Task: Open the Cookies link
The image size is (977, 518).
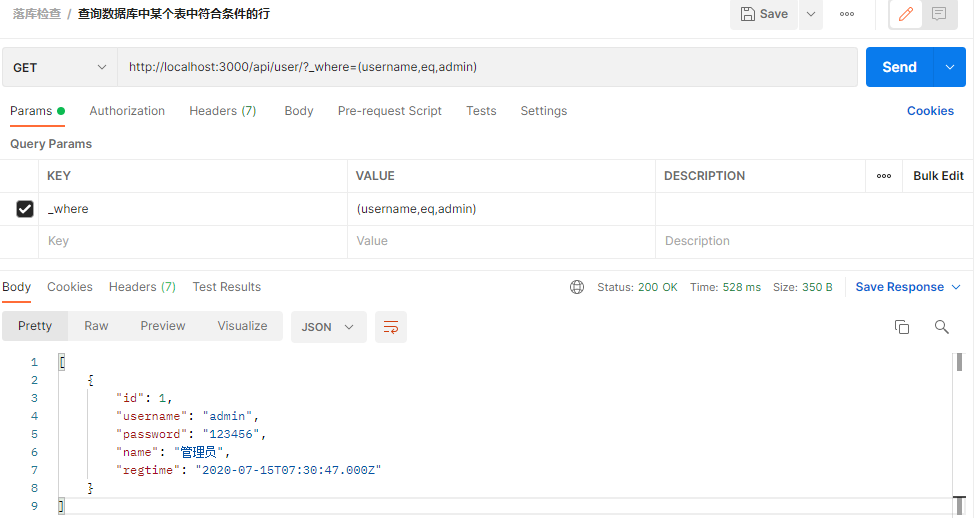Action: click(930, 111)
